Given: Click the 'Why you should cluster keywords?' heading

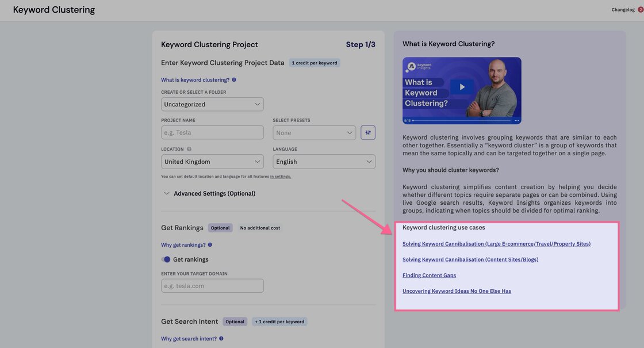Looking at the screenshot, I should [451, 170].
